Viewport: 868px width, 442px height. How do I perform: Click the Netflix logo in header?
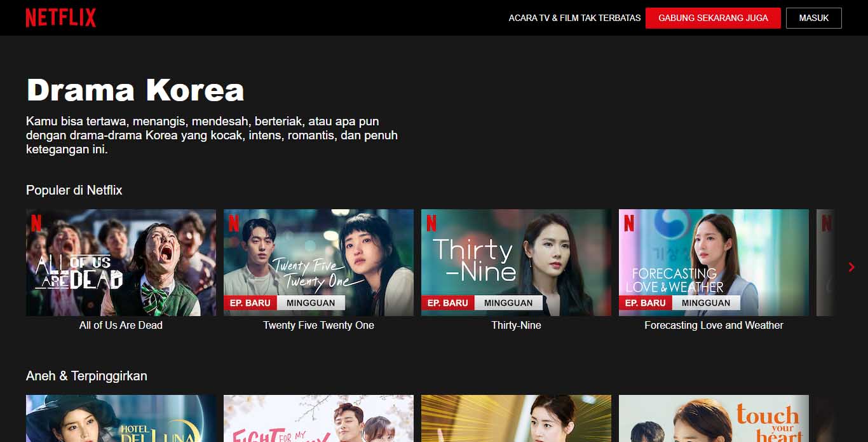click(x=61, y=18)
